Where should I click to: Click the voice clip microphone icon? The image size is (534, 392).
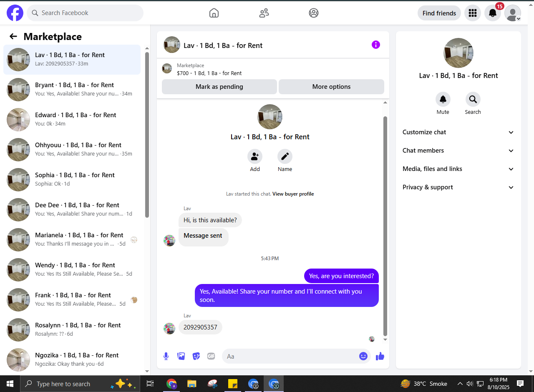166,356
